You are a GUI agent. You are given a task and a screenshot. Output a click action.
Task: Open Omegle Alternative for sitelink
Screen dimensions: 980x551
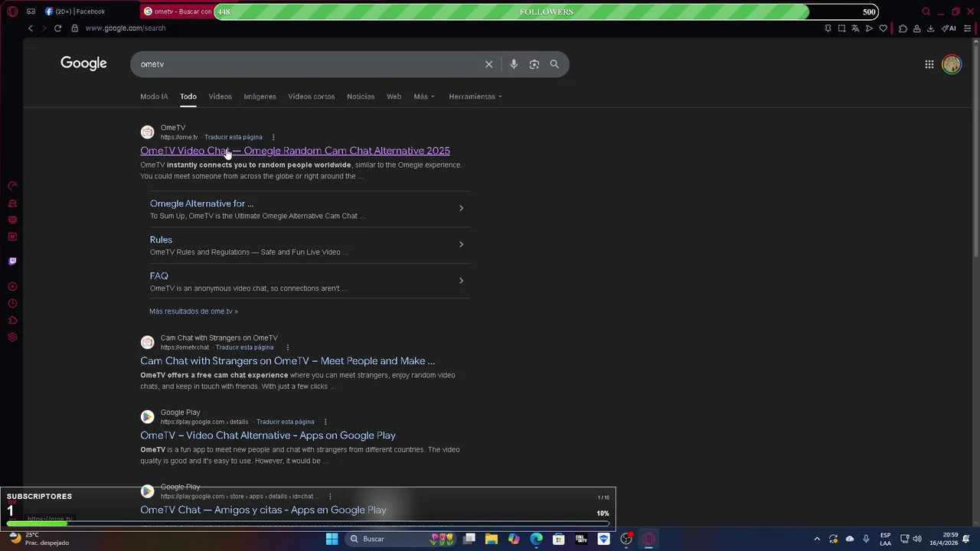click(201, 204)
